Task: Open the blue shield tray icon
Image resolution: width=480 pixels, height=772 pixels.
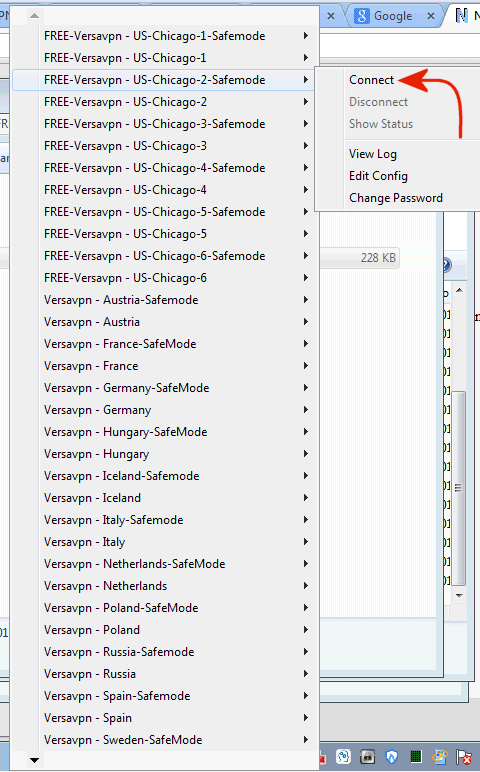Action: pos(391,756)
